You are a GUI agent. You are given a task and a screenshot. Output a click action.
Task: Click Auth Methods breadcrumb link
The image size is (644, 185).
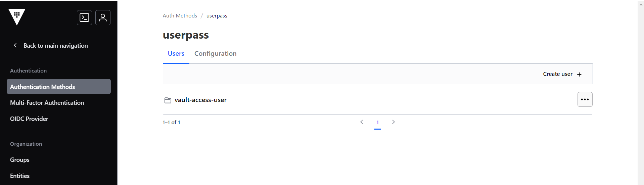coord(180,16)
